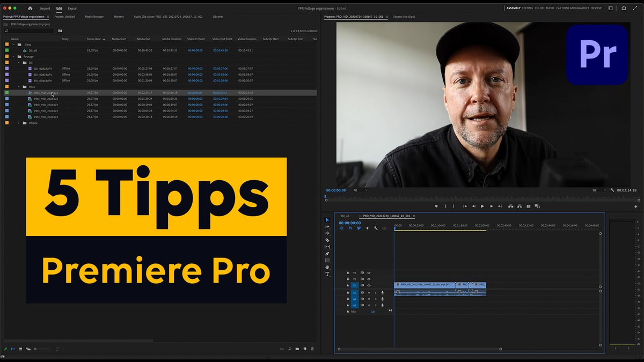
Task: Toggle Linked Selection in timeline
Action: pyautogui.click(x=358, y=228)
